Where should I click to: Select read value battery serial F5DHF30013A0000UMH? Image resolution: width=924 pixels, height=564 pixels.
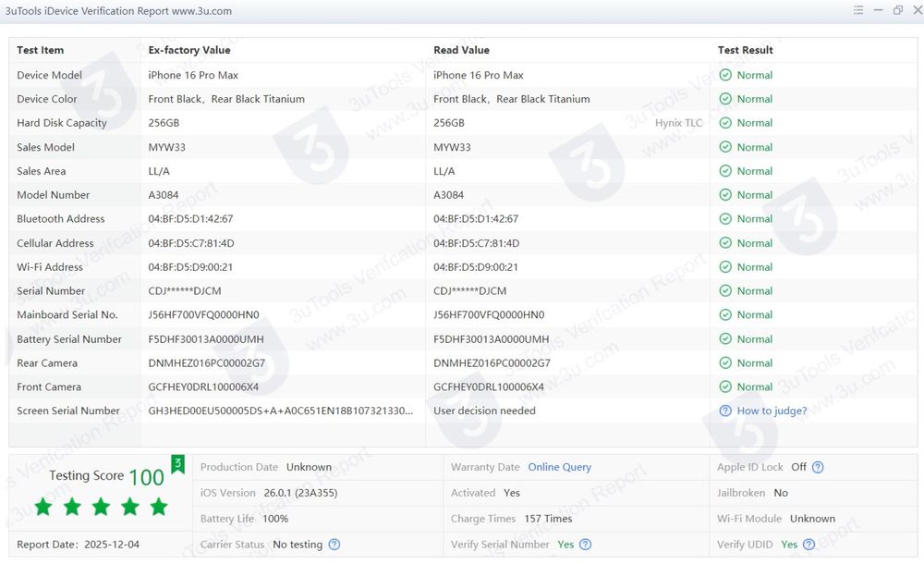[491, 339]
